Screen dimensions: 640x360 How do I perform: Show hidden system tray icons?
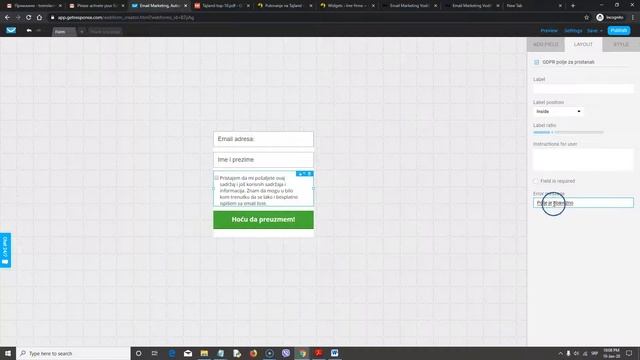pyautogui.click(x=560, y=353)
